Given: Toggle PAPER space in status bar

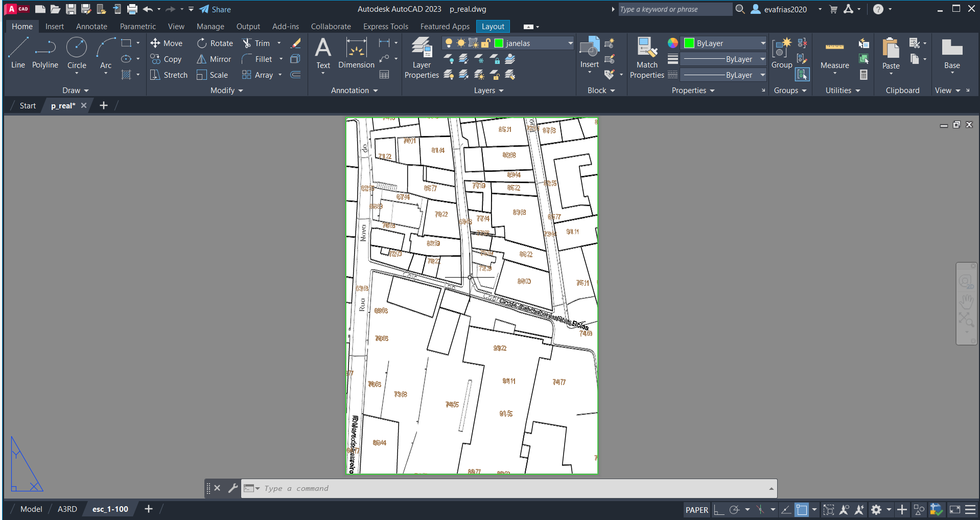Looking at the screenshot, I should coord(696,510).
